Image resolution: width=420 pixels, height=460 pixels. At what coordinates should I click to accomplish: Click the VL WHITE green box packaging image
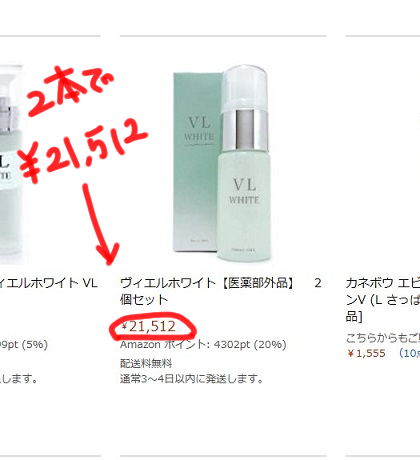point(196,162)
